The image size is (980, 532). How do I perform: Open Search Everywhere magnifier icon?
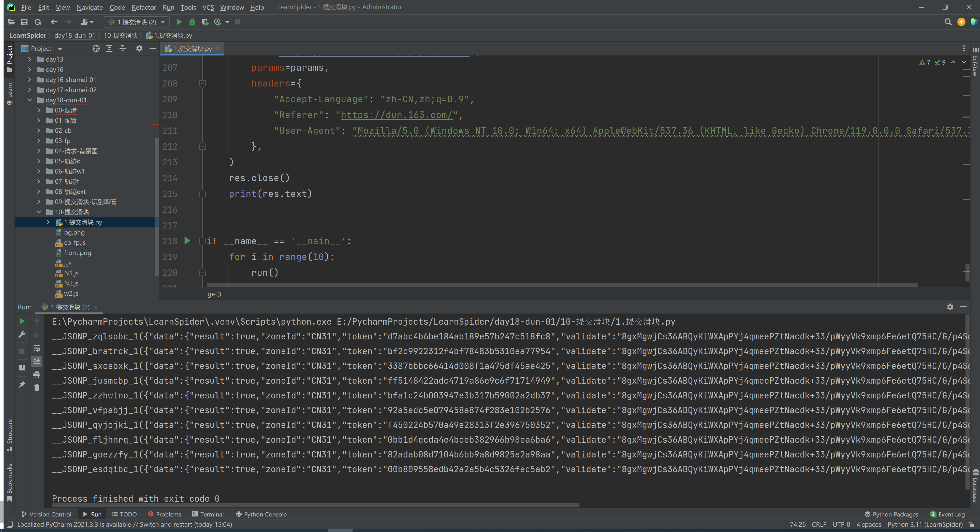pyautogui.click(x=948, y=22)
